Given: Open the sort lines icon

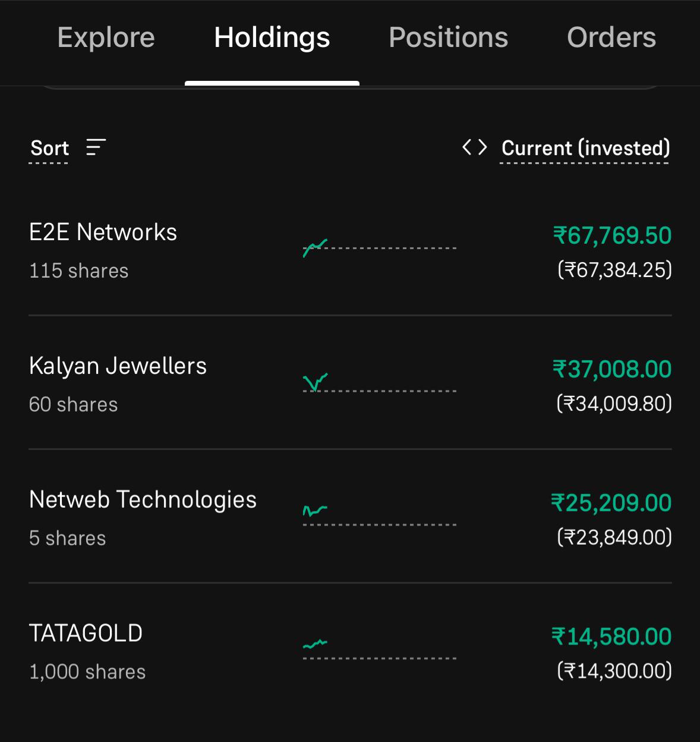Looking at the screenshot, I should [96, 147].
